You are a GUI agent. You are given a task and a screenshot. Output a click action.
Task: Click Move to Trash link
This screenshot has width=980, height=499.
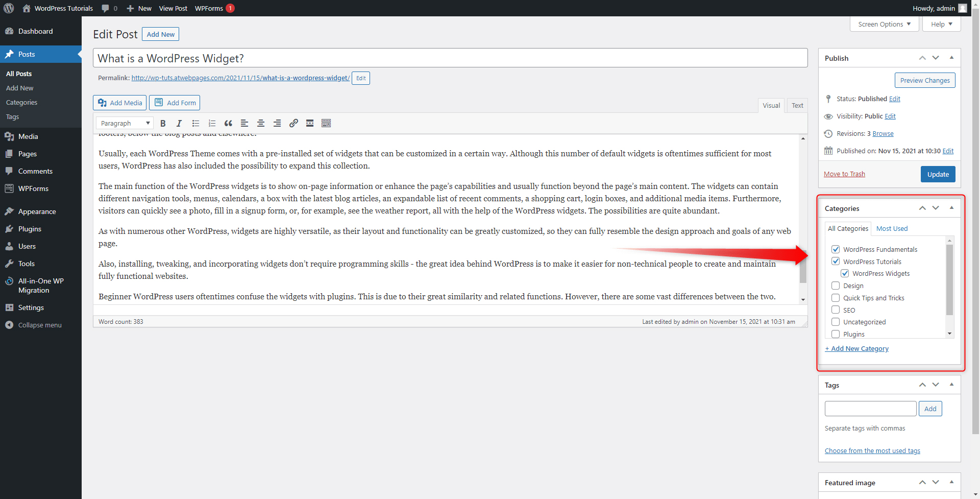[844, 174]
